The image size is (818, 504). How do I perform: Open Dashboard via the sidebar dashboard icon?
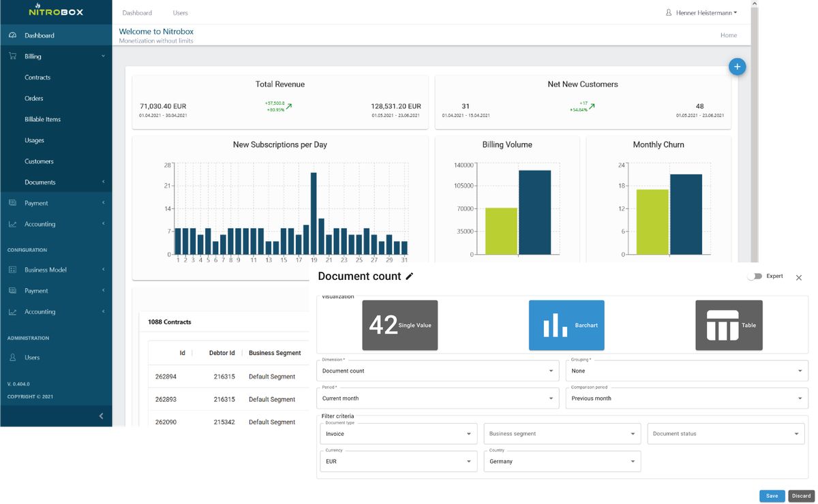coord(12,35)
